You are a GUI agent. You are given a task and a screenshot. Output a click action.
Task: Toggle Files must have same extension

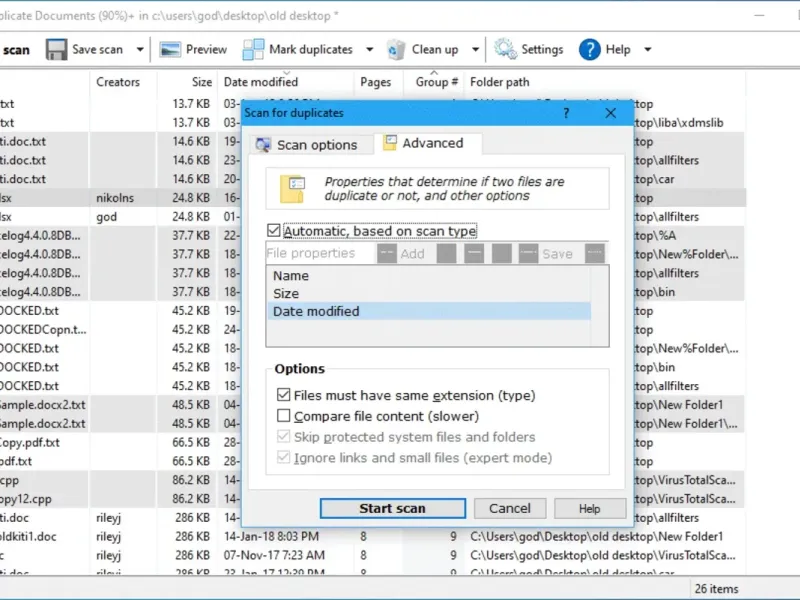click(283, 395)
